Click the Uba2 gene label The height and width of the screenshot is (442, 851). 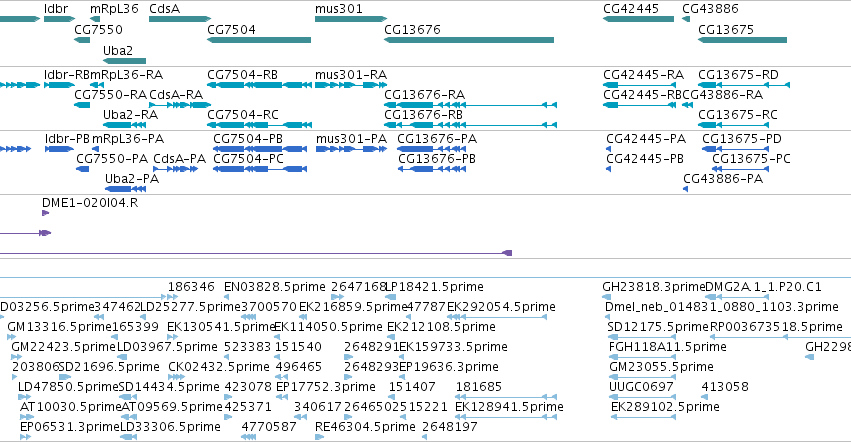coord(118,50)
